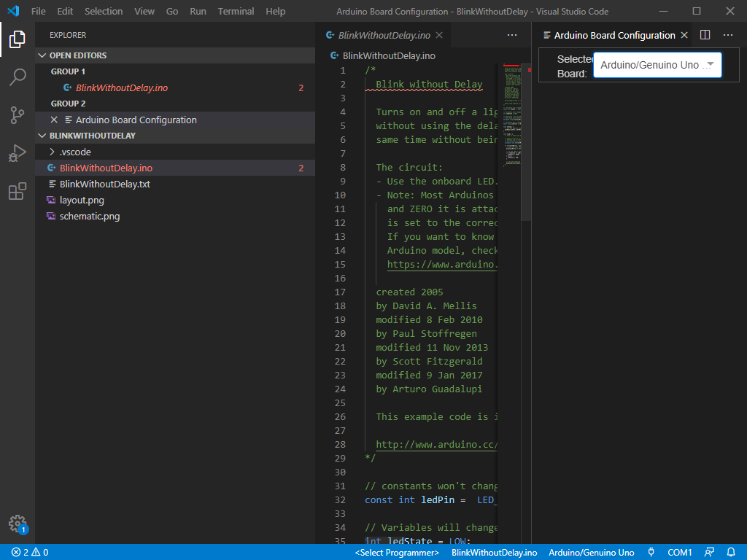
Task: Open the Selected Board dropdown
Action: 657,65
